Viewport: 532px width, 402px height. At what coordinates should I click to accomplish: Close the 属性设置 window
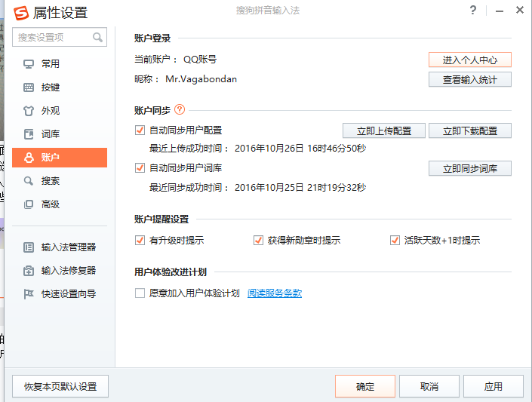pos(520,10)
